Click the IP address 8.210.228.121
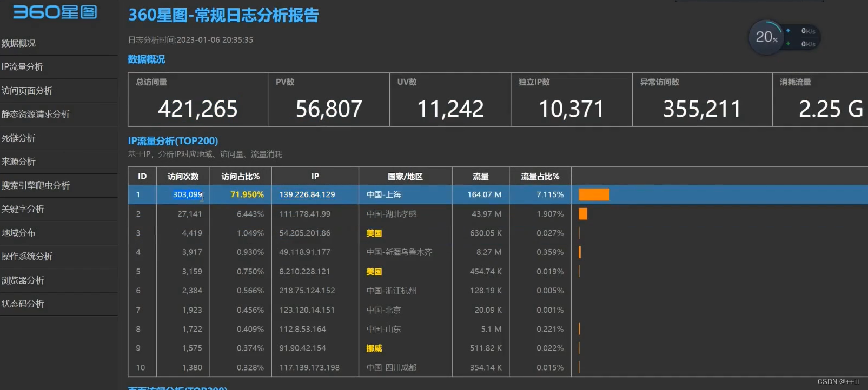 coord(304,272)
